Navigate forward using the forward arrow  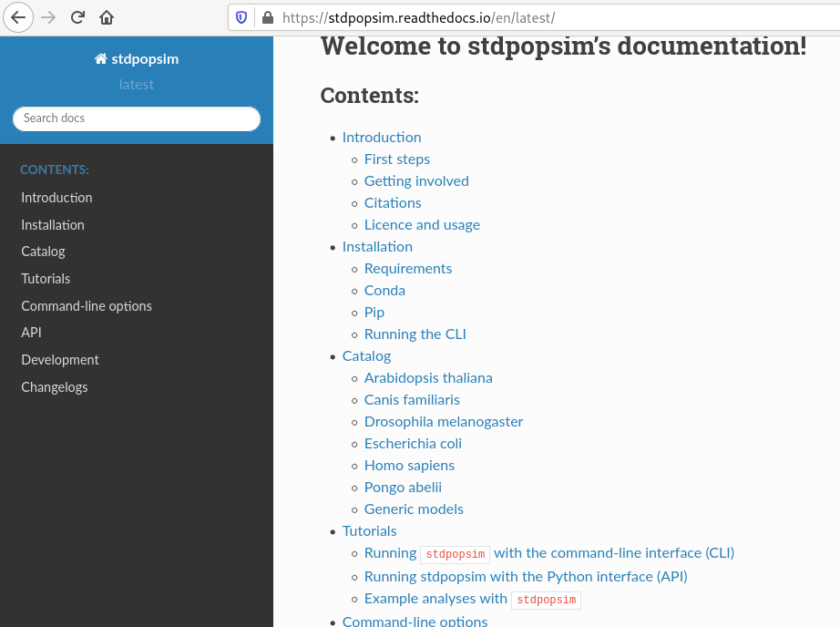[48, 18]
